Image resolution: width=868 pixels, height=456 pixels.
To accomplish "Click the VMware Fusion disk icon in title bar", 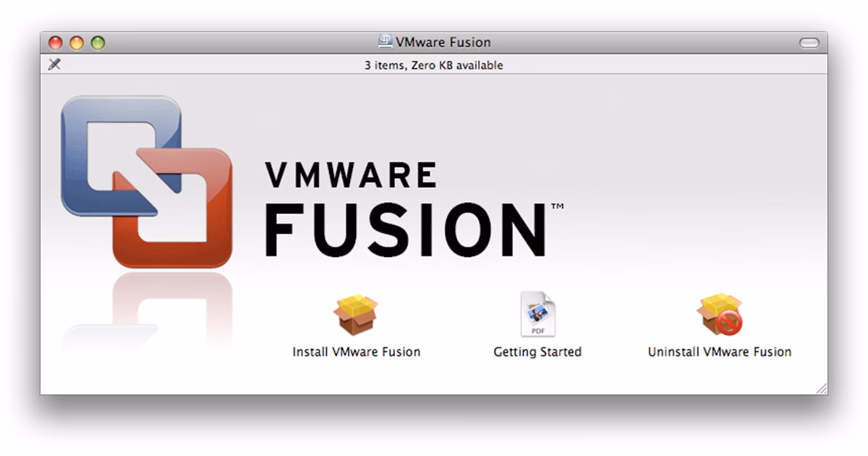I will pos(386,42).
